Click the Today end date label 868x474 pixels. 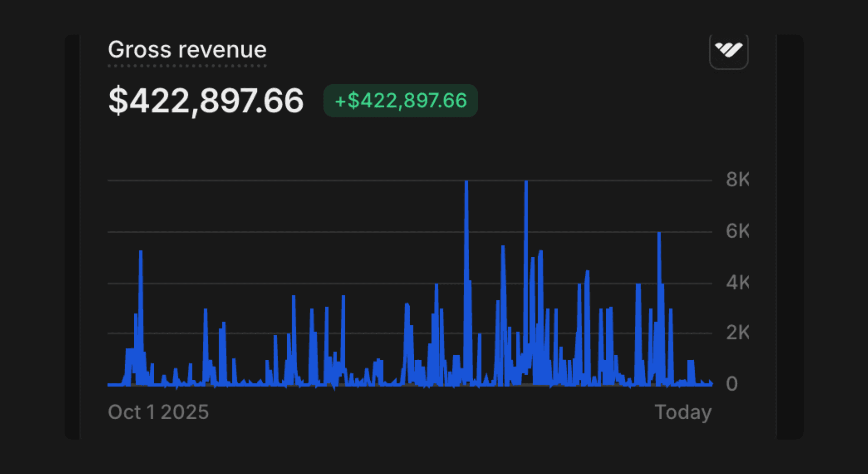tap(683, 412)
